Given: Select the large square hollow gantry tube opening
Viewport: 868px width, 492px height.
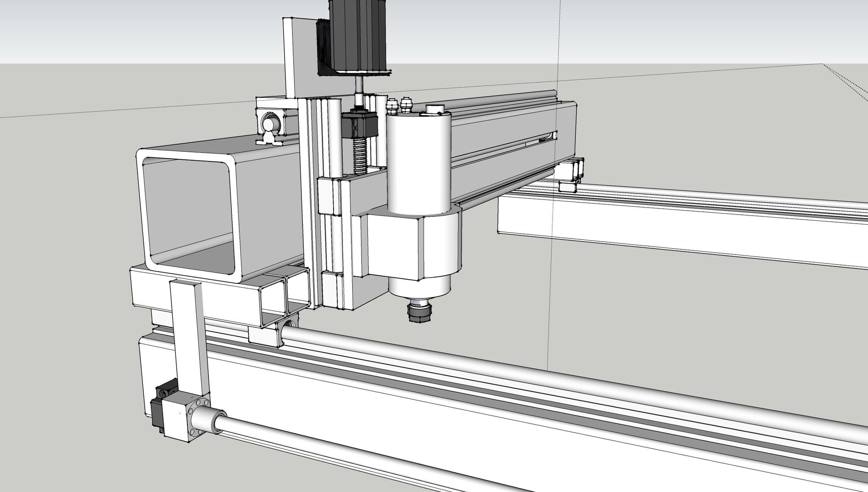Looking at the screenshot, I should tap(189, 216).
